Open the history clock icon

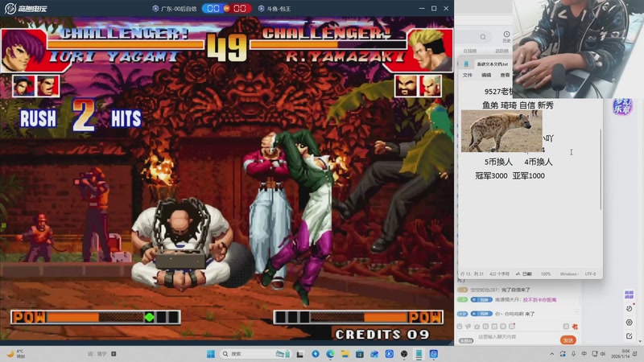pos(506,36)
